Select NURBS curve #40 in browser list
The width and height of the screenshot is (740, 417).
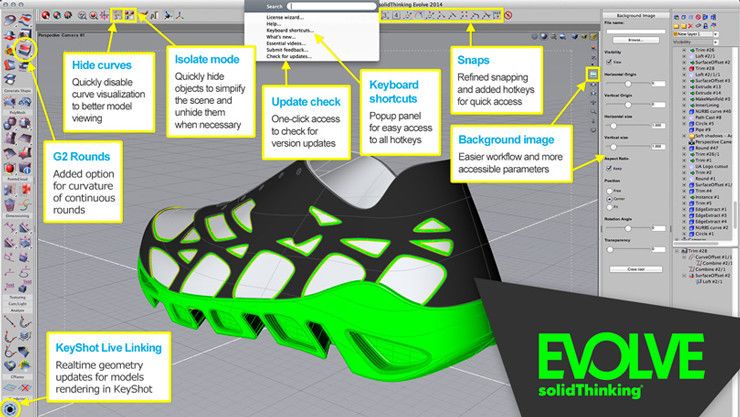713,111
